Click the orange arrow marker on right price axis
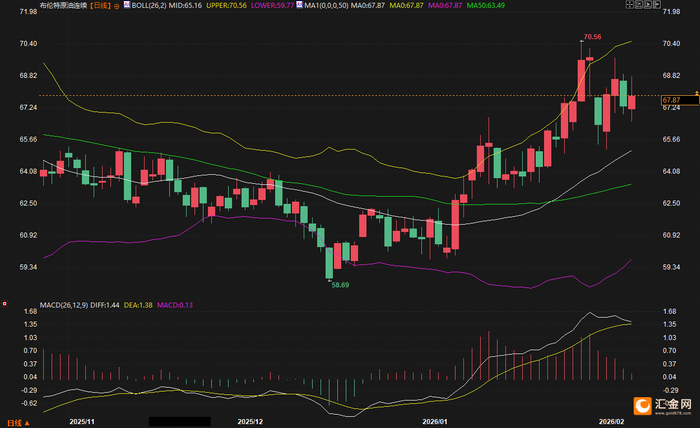 point(696,93)
